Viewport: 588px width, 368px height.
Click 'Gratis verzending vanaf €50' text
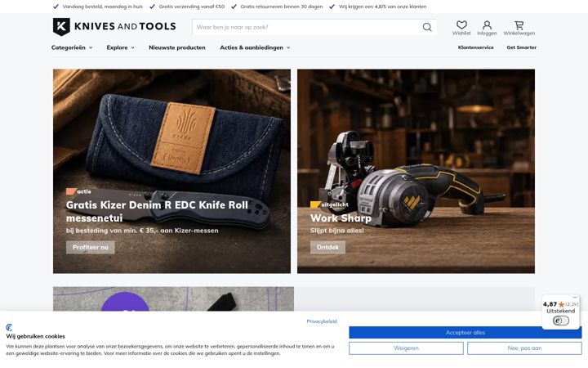[192, 7]
